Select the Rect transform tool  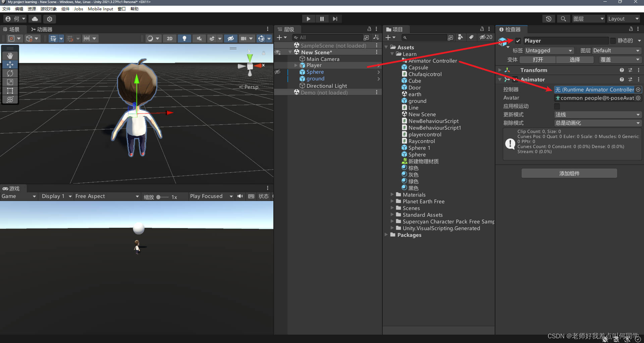[x=10, y=90]
